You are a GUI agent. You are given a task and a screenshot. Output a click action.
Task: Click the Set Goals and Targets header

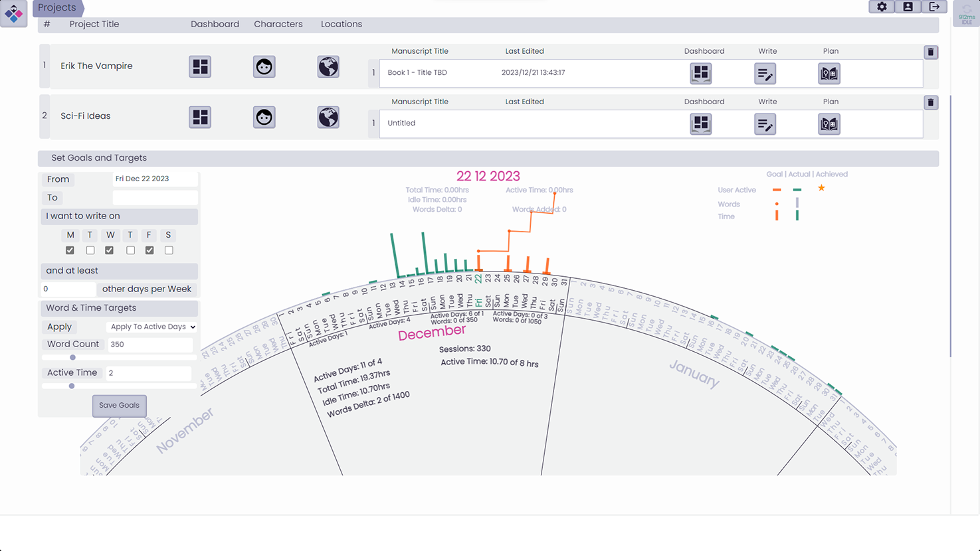pos(99,158)
